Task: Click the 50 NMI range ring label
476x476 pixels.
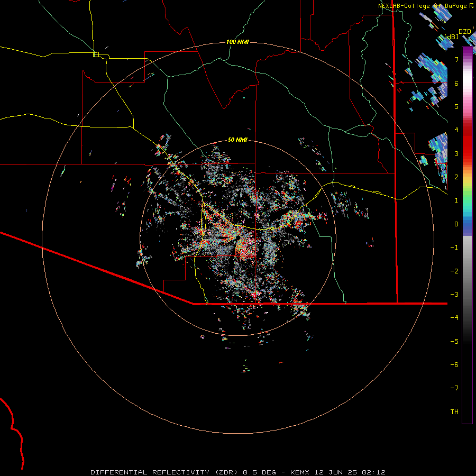Action: [237, 140]
